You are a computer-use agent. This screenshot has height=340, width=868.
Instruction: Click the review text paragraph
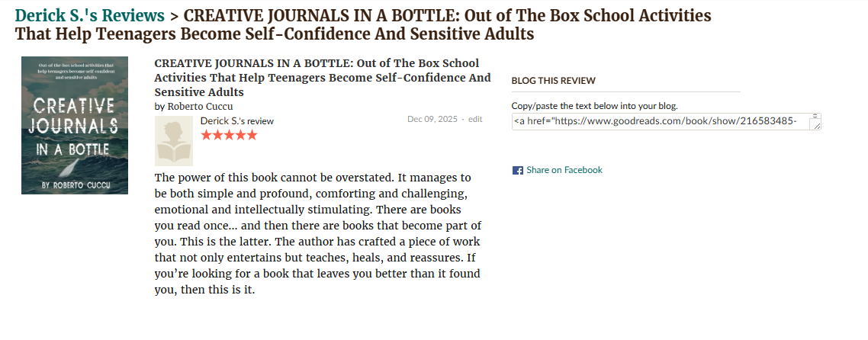point(317,233)
